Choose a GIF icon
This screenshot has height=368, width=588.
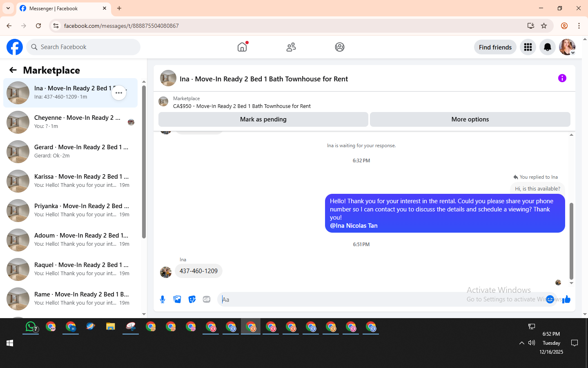(x=207, y=299)
